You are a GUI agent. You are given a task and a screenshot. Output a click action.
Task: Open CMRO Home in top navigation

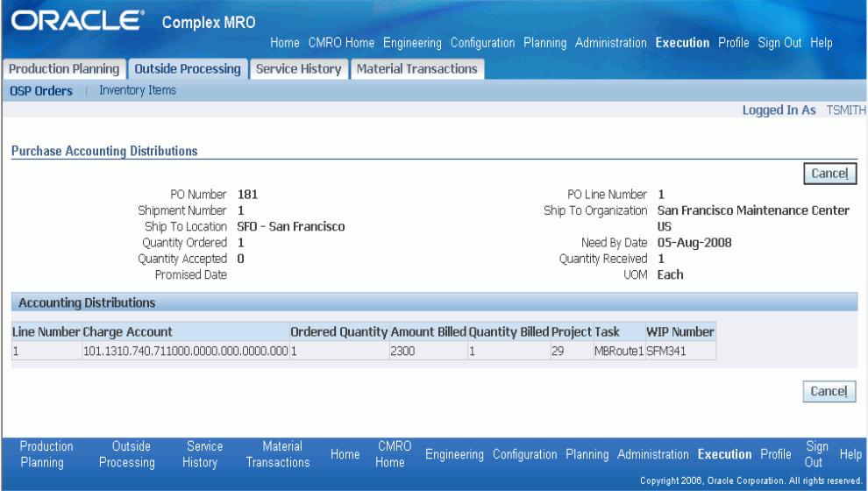point(341,43)
